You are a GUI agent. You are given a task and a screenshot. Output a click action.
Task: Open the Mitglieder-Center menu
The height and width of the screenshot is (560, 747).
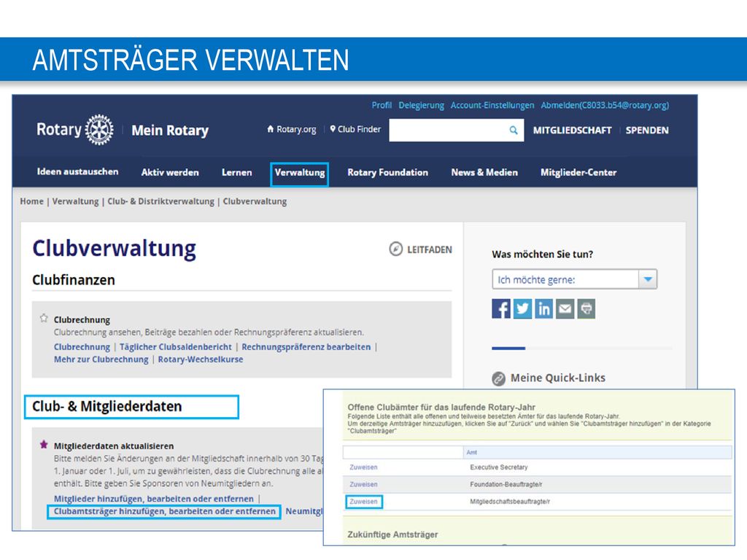tap(578, 172)
